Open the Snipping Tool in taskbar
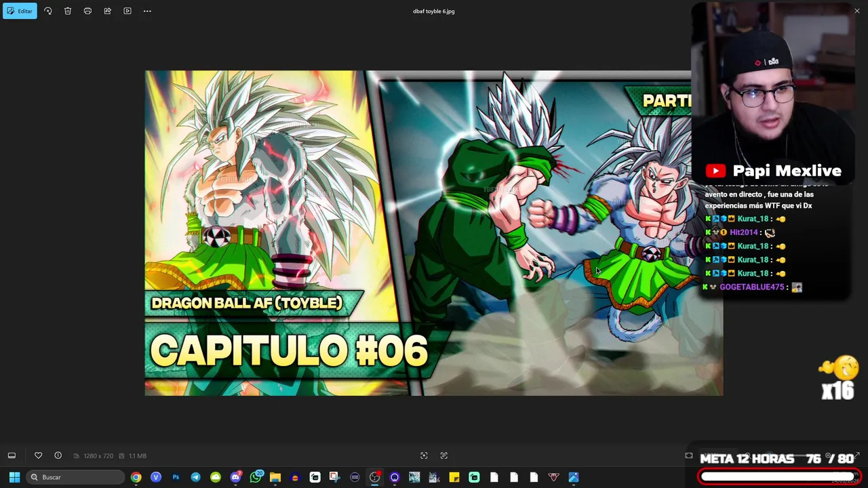Image resolution: width=868 pixels, height=488 pixels. [335, 477]
